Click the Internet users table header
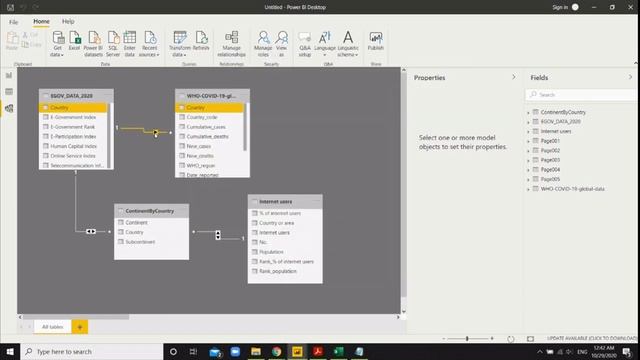 tap(285, 201)
